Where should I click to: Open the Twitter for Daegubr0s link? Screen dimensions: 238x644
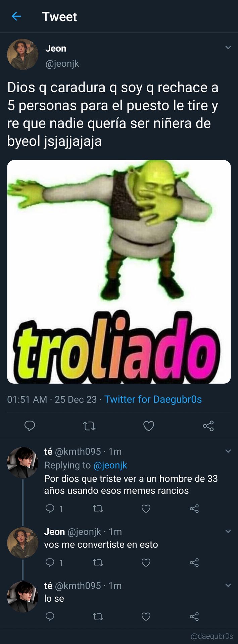pyautogui.click(x=153, y=399)
